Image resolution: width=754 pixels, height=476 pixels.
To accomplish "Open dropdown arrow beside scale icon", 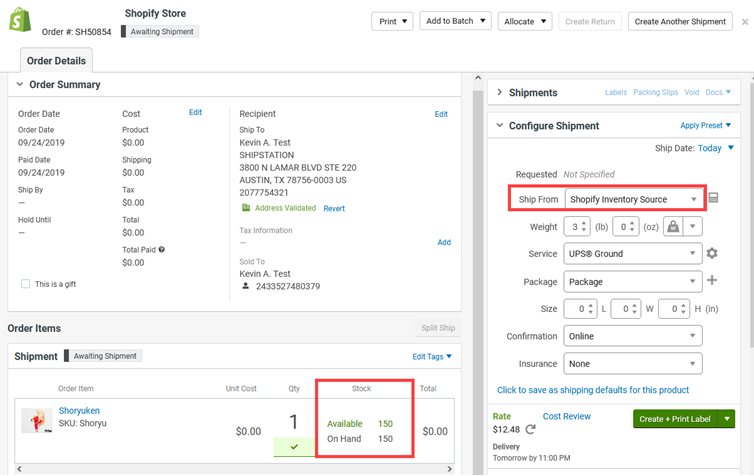I will coord(692,226).
